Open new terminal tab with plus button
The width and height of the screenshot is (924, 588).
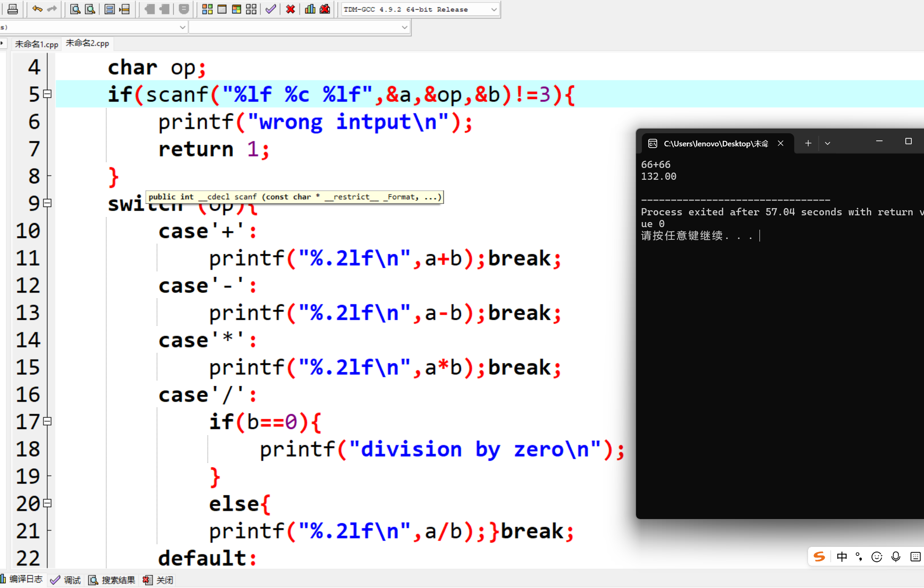808,143
